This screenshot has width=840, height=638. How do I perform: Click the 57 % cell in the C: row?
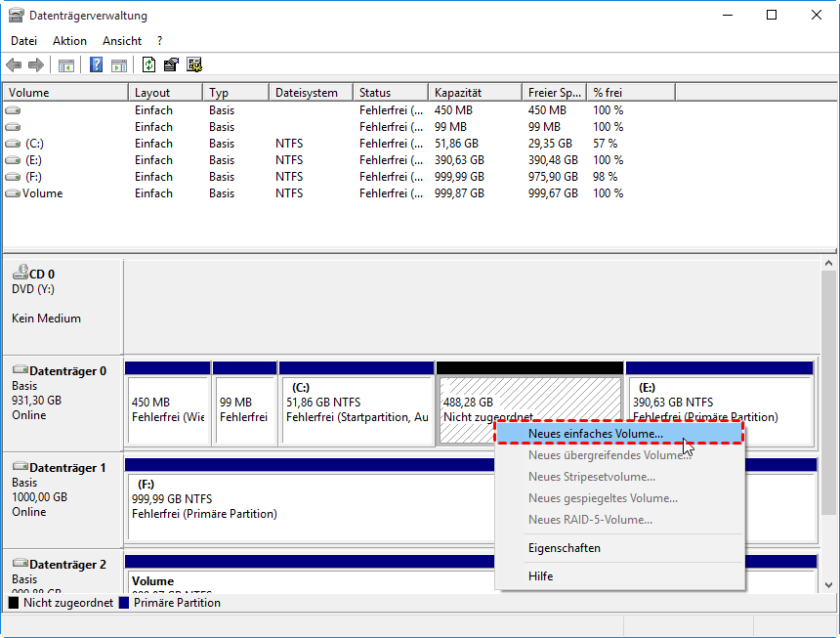click(605, 144)
